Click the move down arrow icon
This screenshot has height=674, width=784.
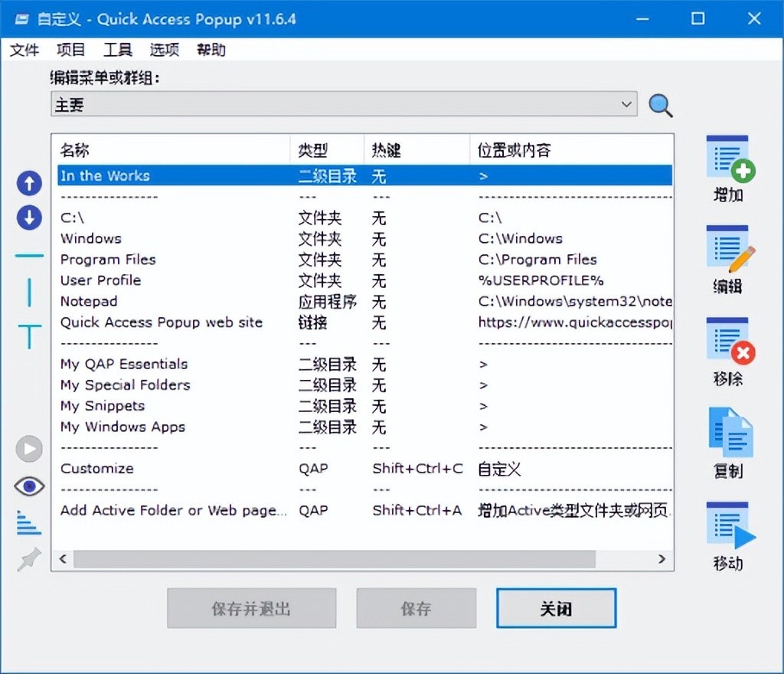coord(29,218)
